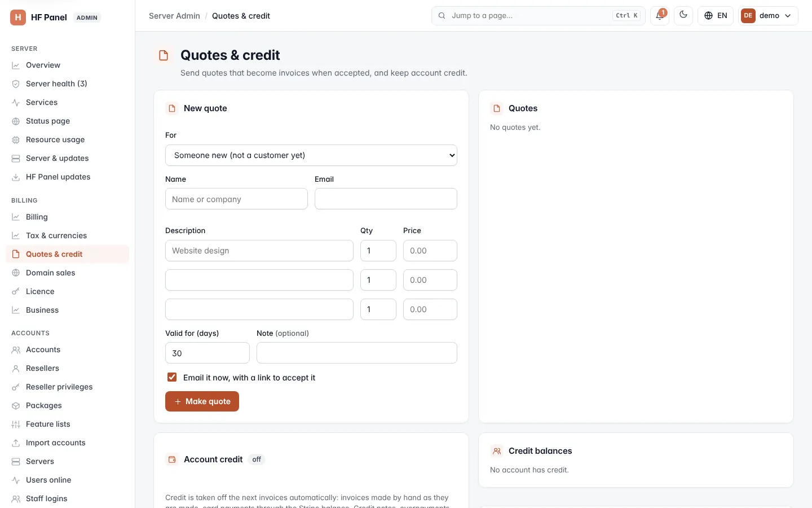Image resolution: width=812 pixels, height=508 pixels.
Task: Click the Services activity icon
Action: [16, 103]
